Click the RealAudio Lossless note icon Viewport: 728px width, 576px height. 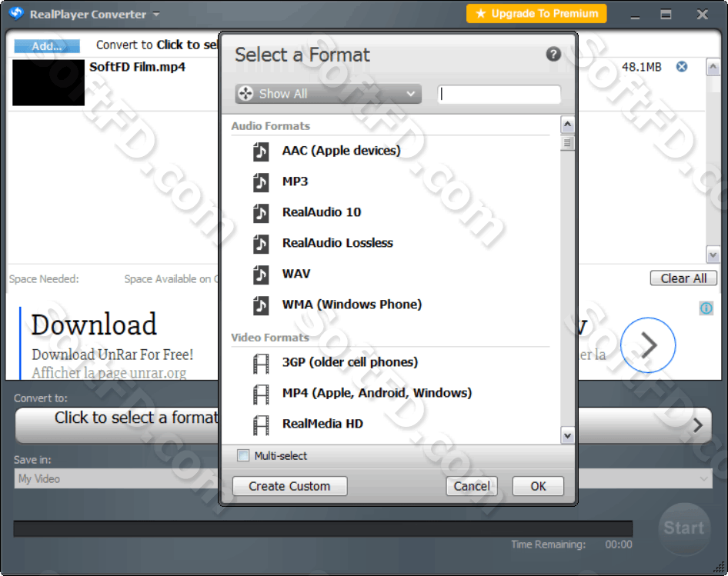tap(260, 243)
